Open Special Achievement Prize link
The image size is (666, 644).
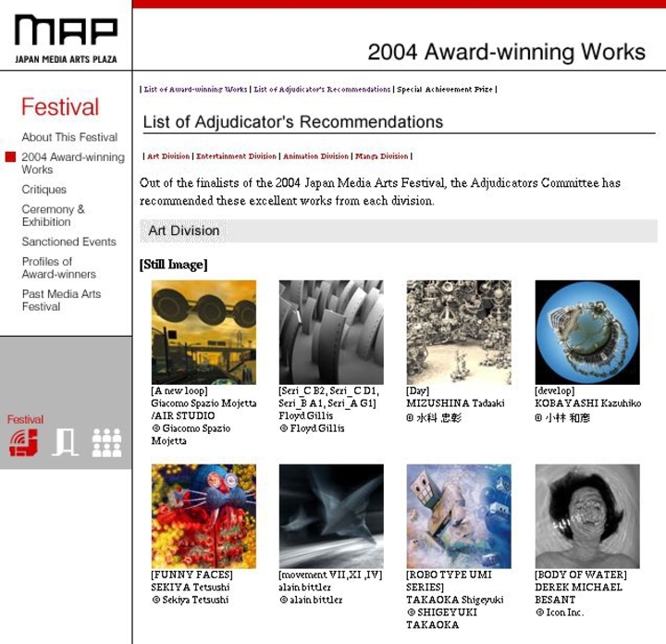445,89
